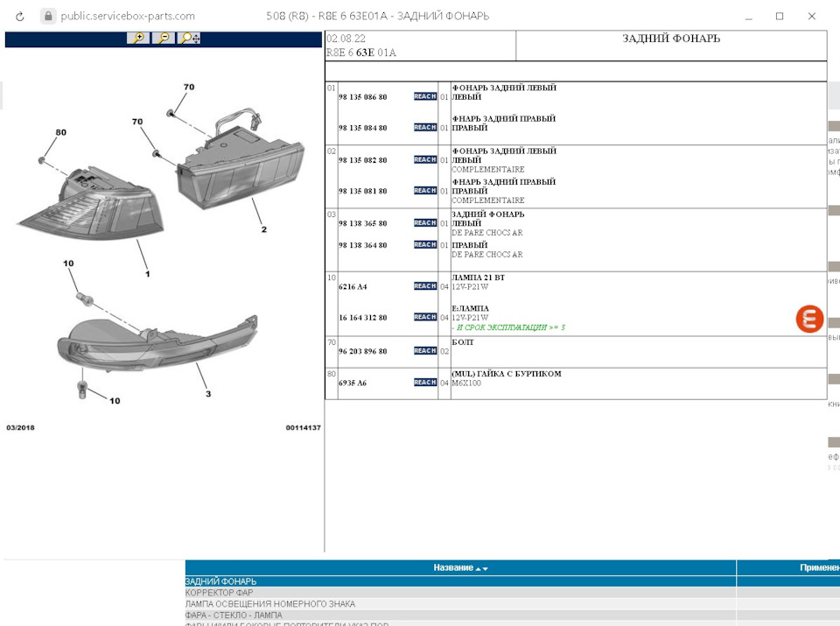The height and width of the screenshot is (626, 840).
Task: Select the ЗАДНИЙ ФОНАРЬ row in list
Action: [220, 581]
